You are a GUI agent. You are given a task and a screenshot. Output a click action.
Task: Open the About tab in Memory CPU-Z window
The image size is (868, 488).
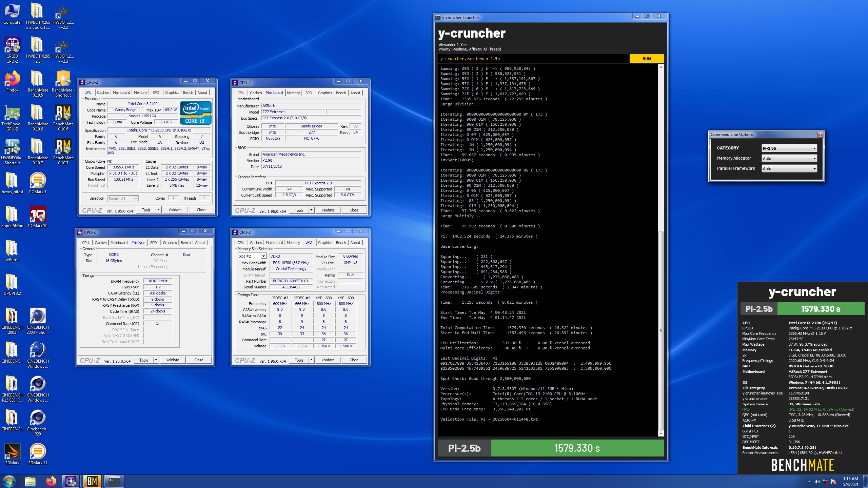tap(200, 243)
